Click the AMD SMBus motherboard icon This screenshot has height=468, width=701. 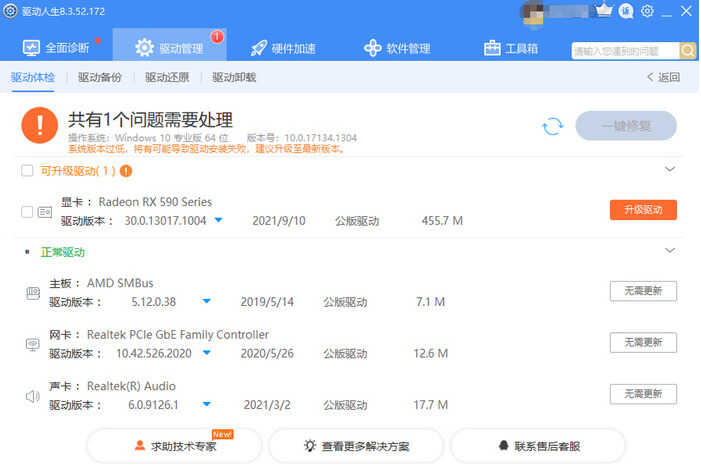point(32,293)
